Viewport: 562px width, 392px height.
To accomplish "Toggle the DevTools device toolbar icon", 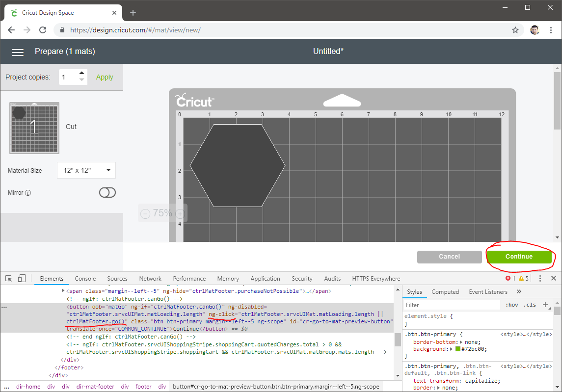I will coord(22,279).
